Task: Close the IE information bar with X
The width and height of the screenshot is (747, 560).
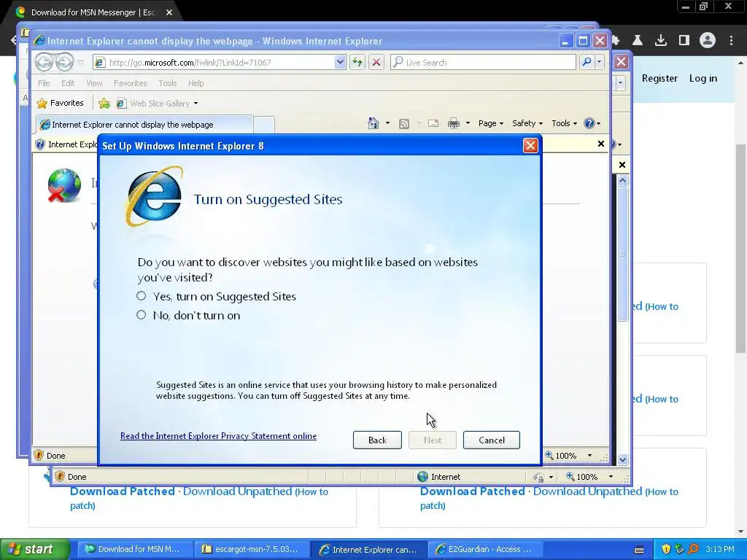Action: (601, 144)
